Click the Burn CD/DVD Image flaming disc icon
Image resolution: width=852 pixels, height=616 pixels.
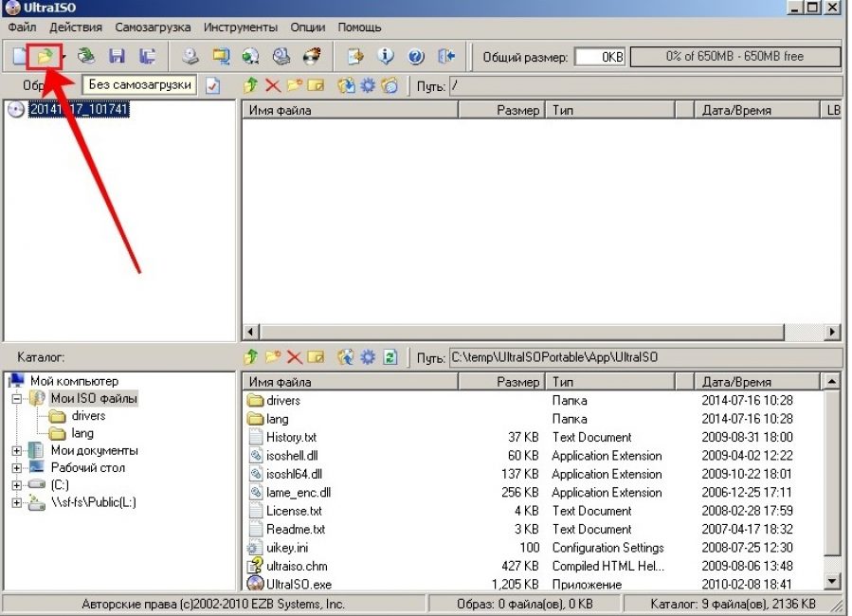(312, 56)
